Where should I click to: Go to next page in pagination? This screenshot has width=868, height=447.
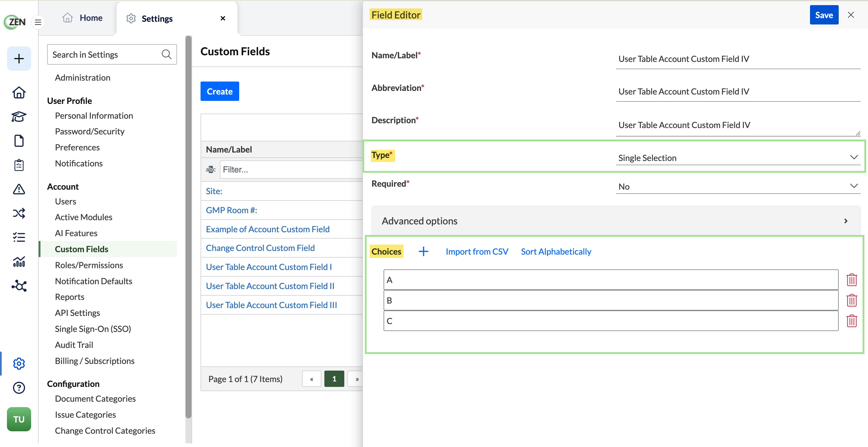click(x=356, y=379)
